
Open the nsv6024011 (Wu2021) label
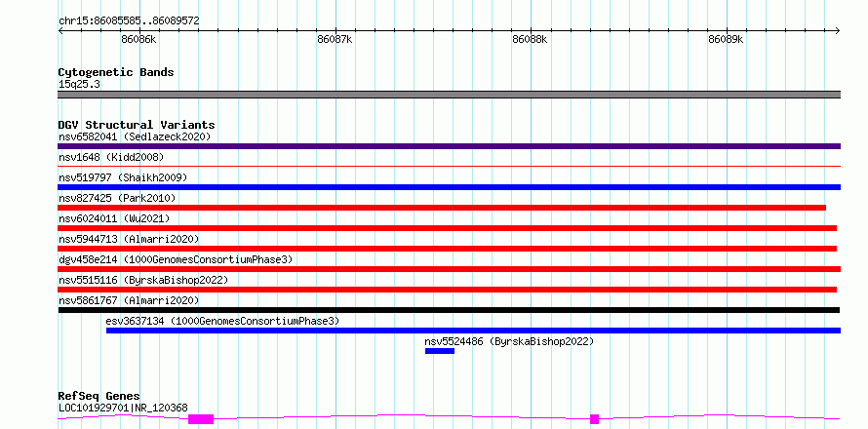[x=114, y=218]
